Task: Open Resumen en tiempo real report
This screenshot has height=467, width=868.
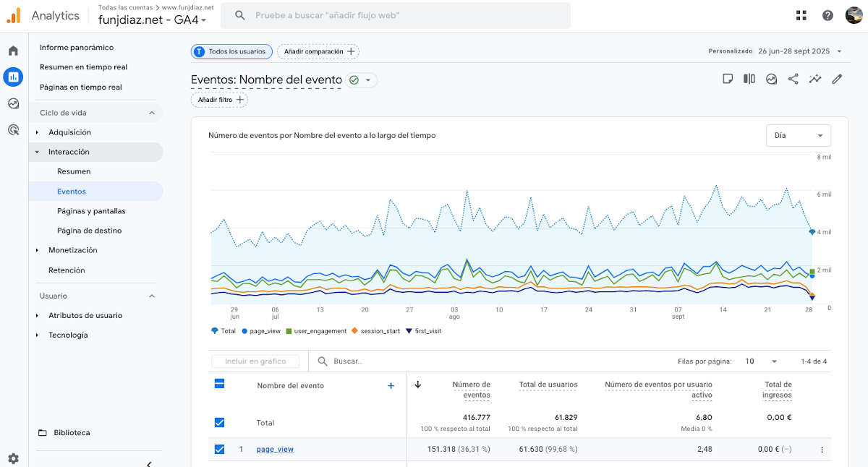Action: 83,67
